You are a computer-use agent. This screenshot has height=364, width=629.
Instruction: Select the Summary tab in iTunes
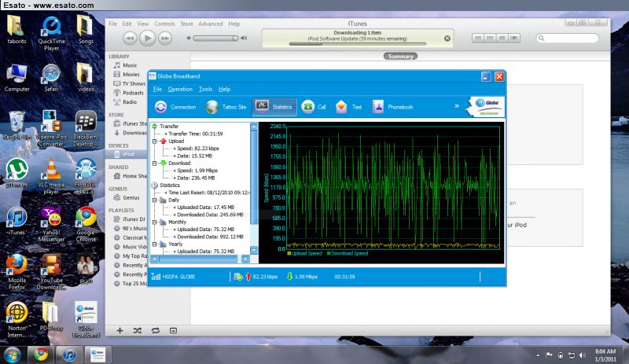400,56
